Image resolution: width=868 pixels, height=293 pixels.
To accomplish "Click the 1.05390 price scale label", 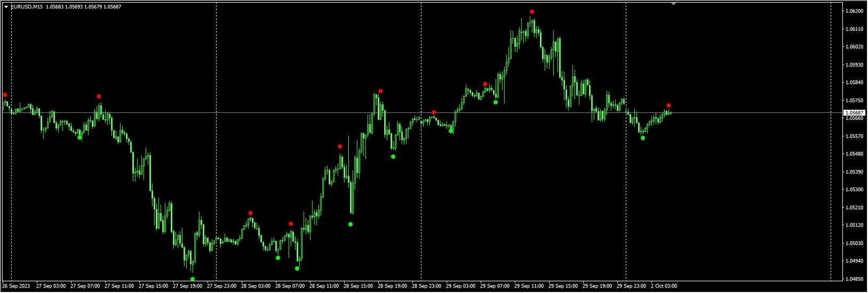I will [x=855, y=172].
